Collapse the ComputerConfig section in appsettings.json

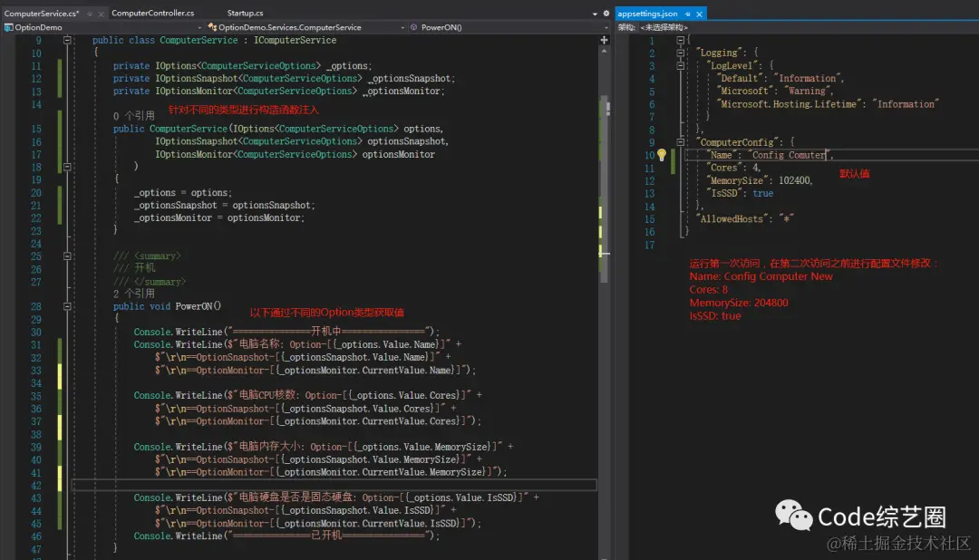coord(681,142)
